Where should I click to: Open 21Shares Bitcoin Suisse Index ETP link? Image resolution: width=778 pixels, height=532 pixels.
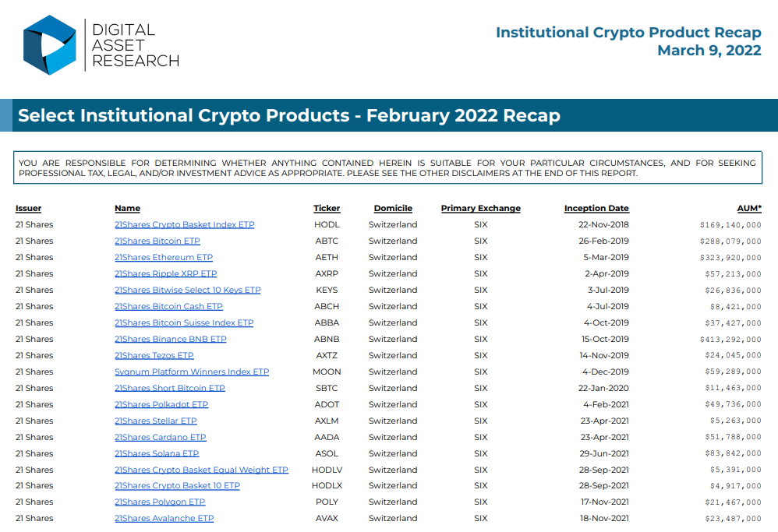[x=183, y=322]
